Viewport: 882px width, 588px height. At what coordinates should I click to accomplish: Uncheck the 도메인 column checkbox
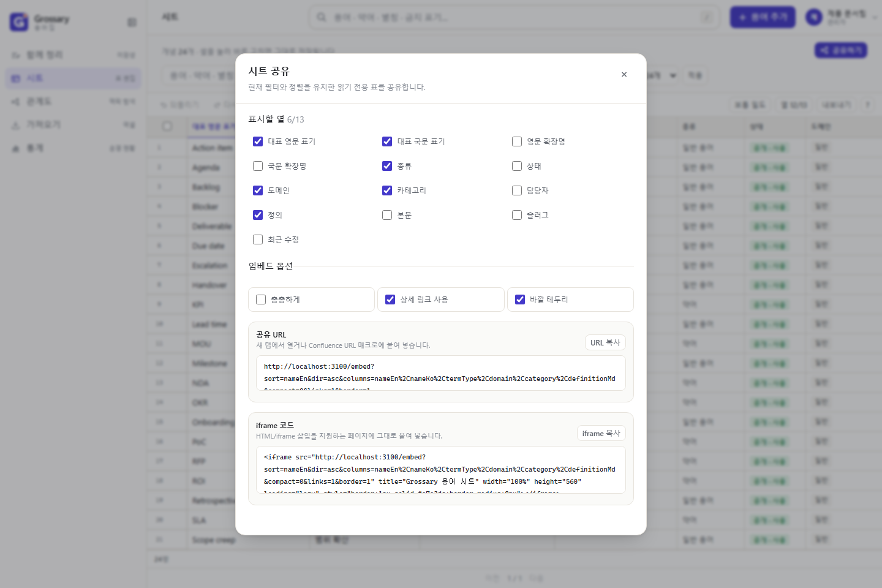click(258, 190)
